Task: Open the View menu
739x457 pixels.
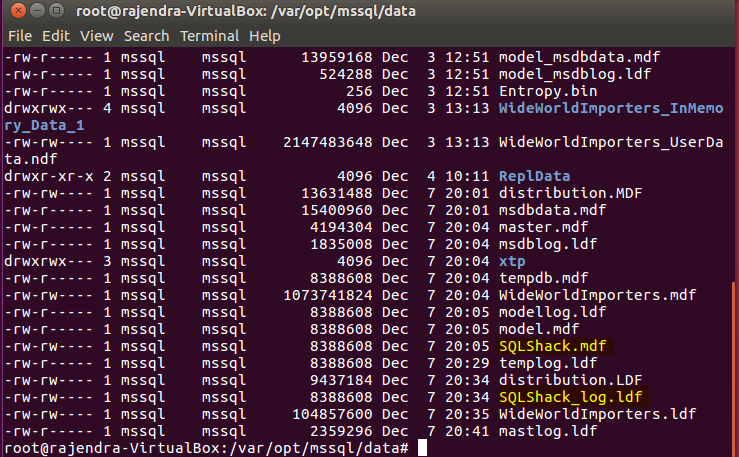Action: pos(97,36)
